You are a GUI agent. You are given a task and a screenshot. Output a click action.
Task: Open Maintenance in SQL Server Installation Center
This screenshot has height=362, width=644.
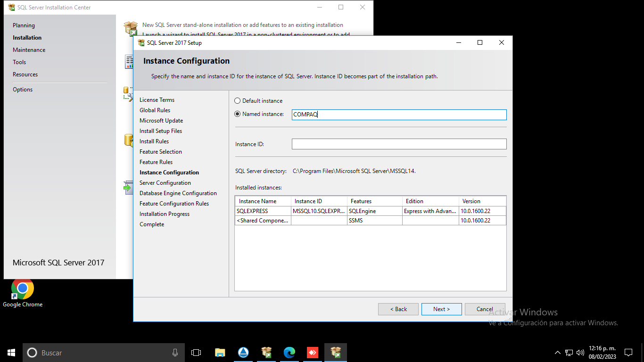tap(29, 50)
